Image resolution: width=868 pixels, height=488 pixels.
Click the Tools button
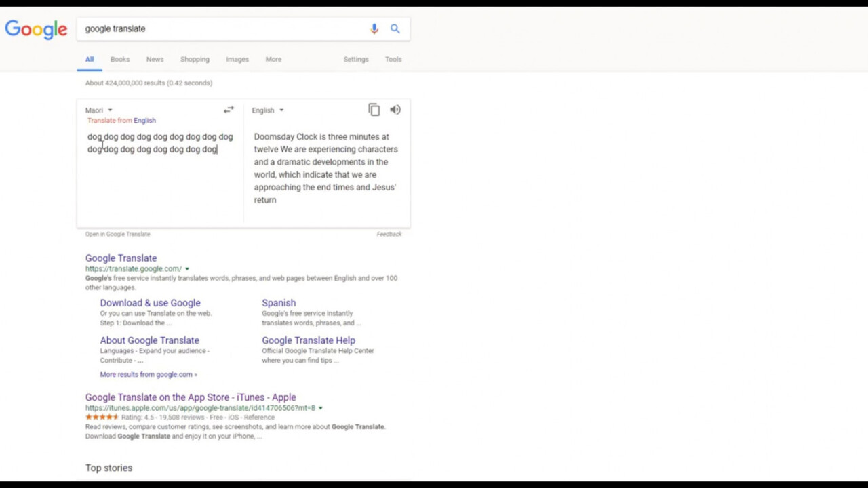393,59
